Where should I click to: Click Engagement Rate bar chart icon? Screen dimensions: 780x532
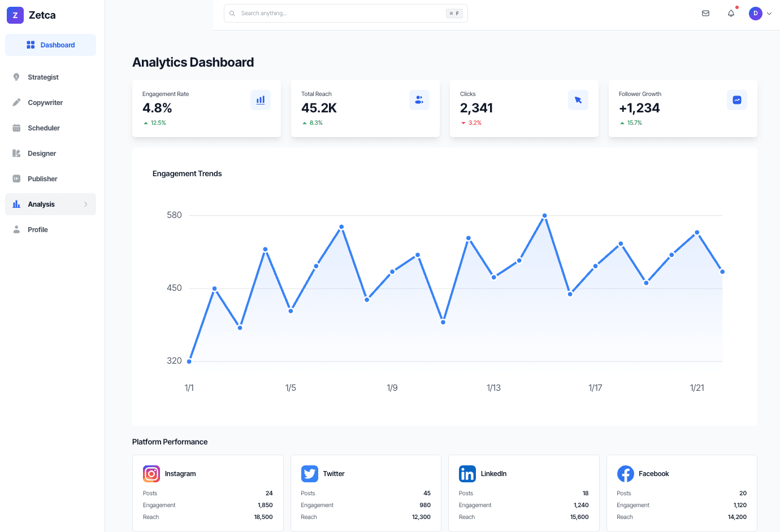[261, 100]
